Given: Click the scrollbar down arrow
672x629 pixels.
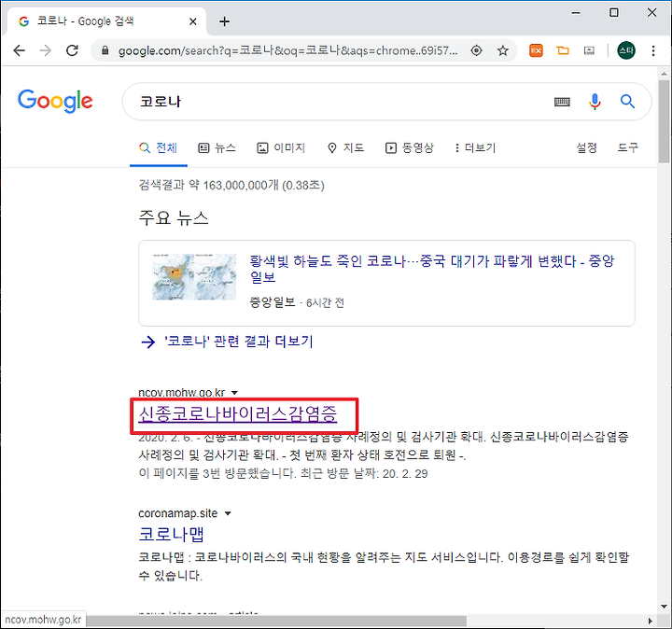Looking at the screenshot, I should [x=664, y=607].
